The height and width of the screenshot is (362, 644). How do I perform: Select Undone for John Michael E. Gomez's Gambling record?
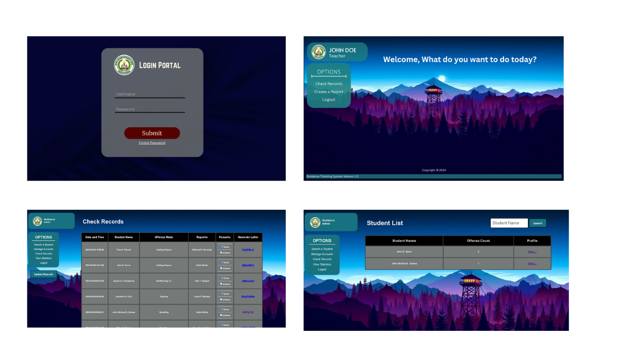222,315
